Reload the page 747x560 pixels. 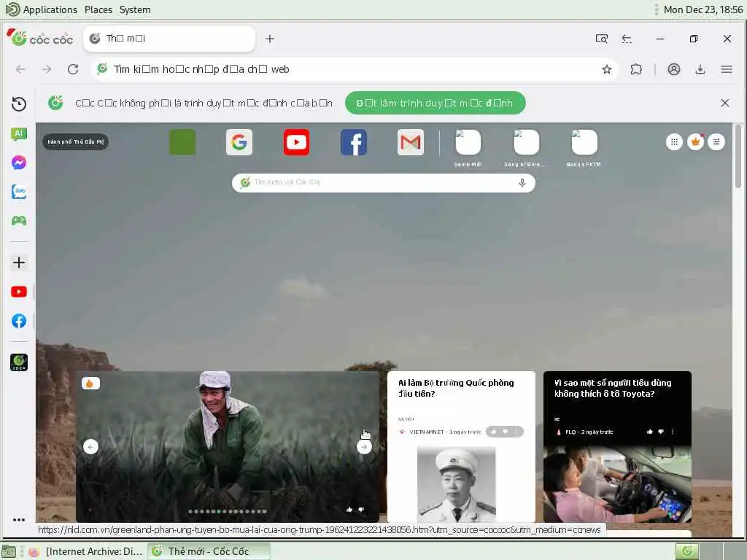[73, 69]
